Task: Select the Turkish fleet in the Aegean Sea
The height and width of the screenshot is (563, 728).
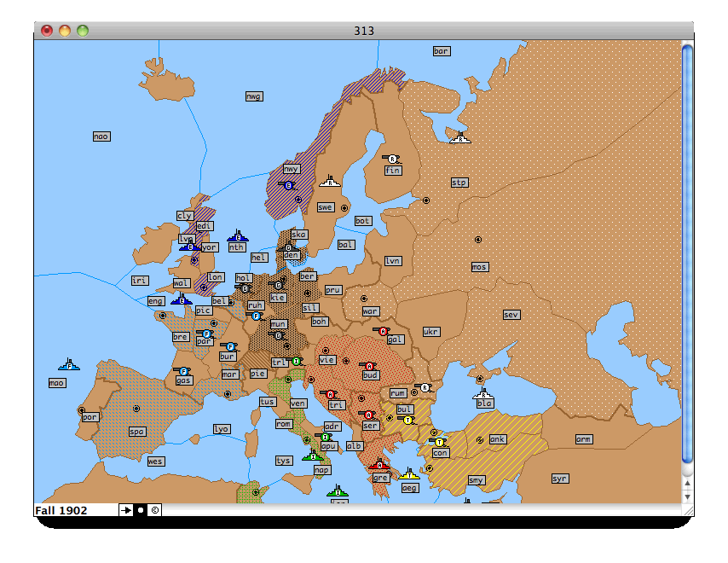Action: (409, 473)
